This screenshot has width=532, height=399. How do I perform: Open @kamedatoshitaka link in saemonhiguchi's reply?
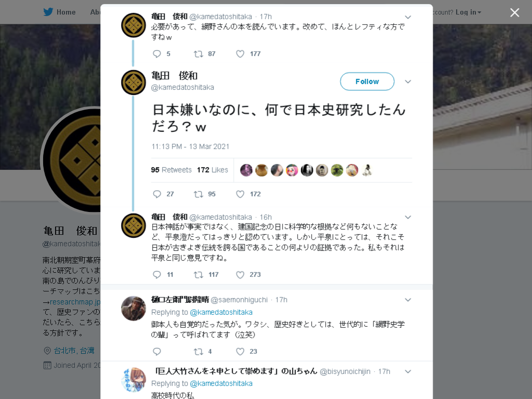tap(221, 312)
